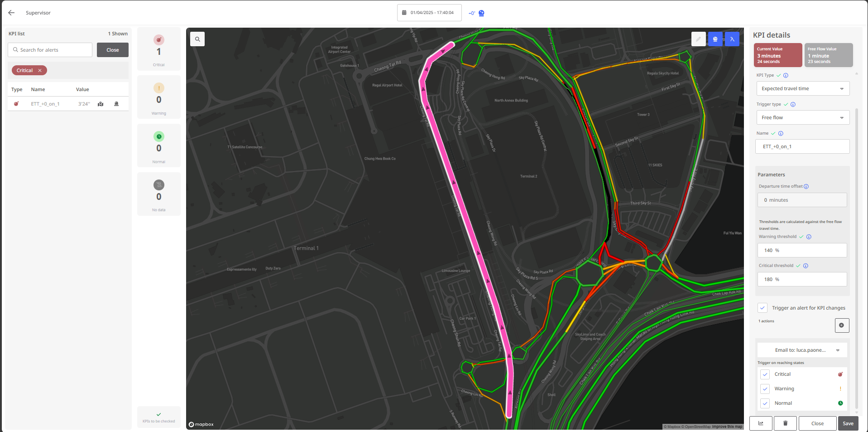Save the KPI details
868x432 pixels.
(848, 423)
